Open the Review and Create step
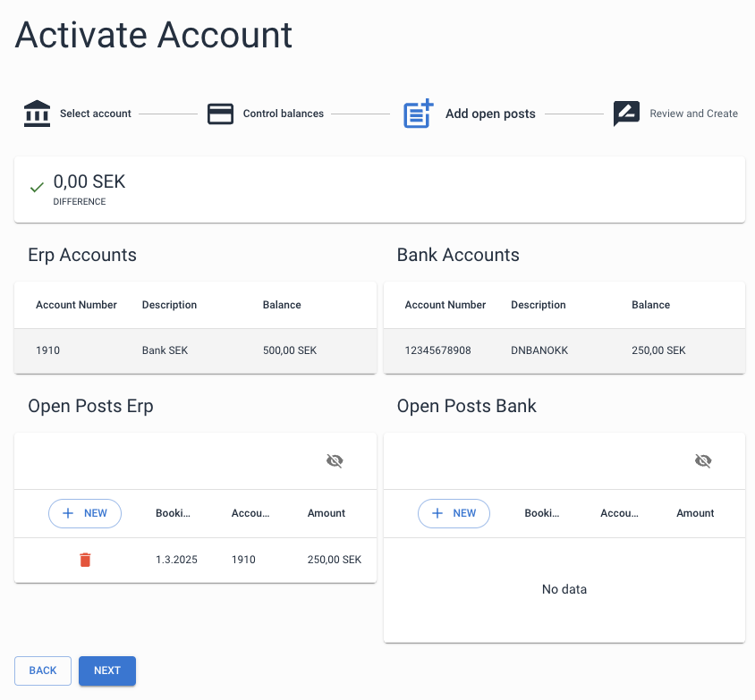The width and height of the screenshot is (755, 700). pos(693,114)
